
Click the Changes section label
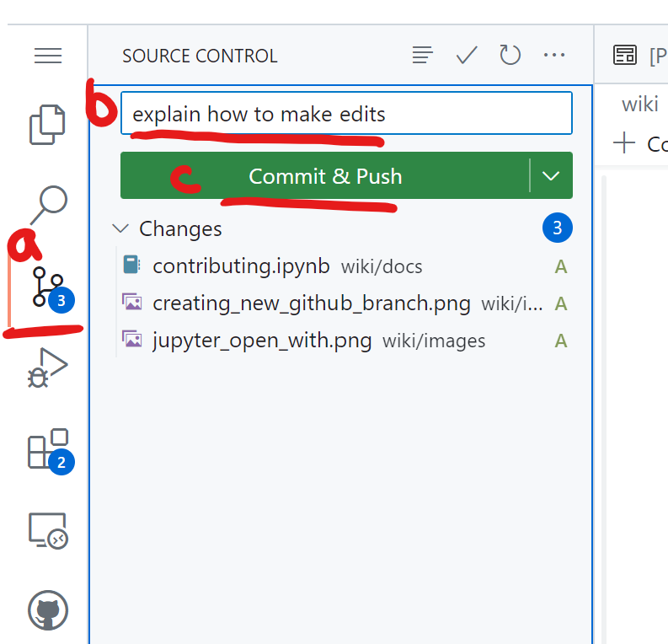(x=180, y=229)
